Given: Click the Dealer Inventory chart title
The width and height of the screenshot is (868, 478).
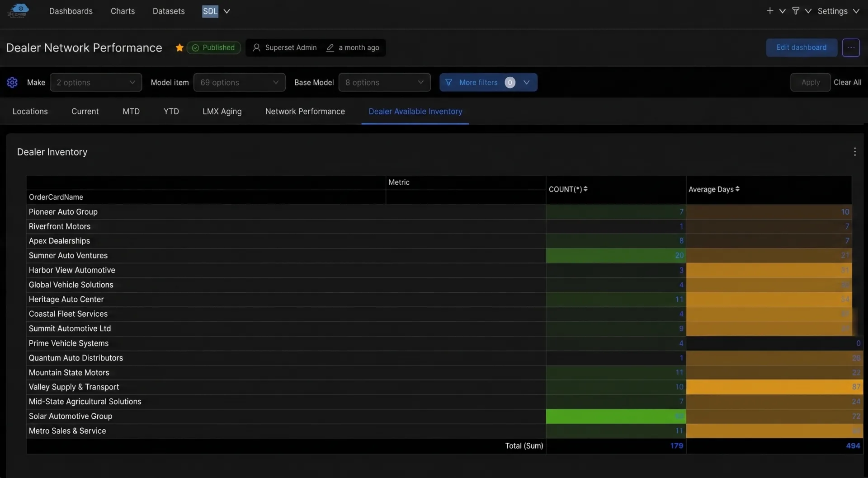Looking at the screenshot, I should 52,152.
